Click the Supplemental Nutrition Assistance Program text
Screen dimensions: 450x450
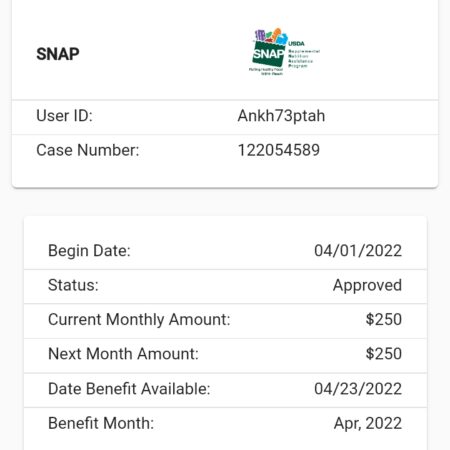pos(304,59)
